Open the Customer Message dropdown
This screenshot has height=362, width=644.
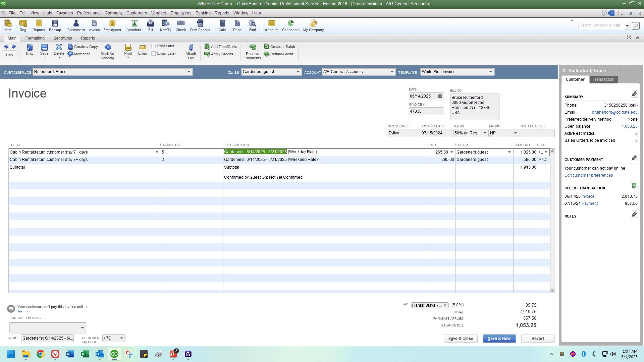[82, 328]
